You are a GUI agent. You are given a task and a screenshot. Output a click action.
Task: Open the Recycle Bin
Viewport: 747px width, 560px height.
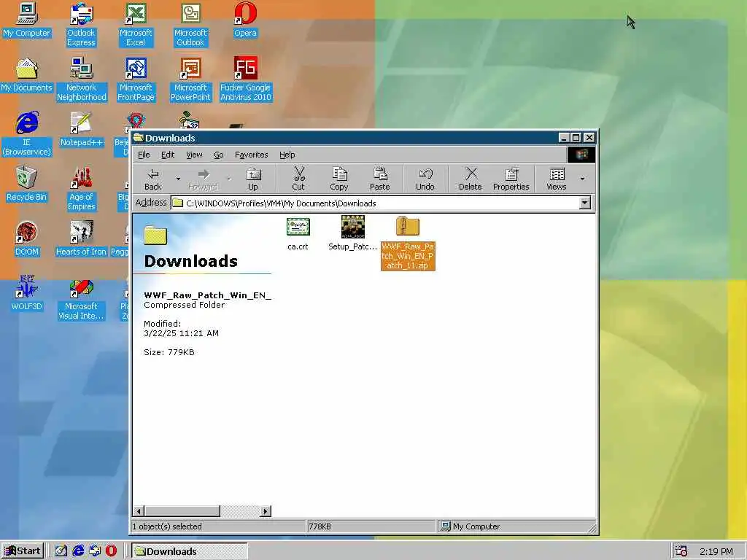(x=27, y=184)
